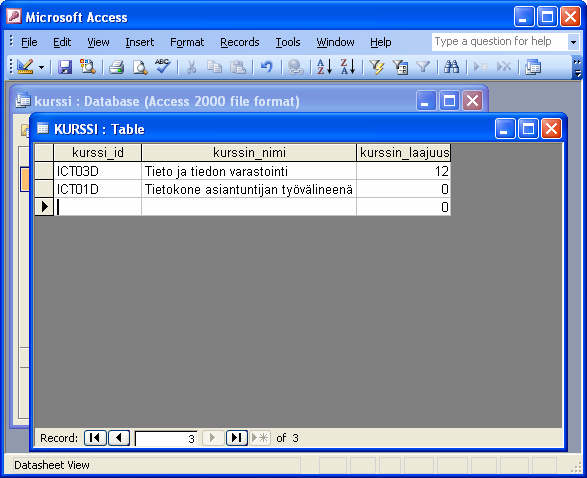Screen dimensions: 587x478
Task: Click the File Search icon
Action: click(x=88, y=67)
